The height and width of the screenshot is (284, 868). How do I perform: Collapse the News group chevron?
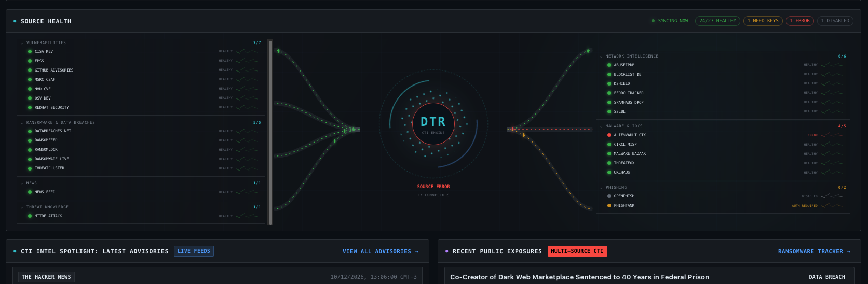pos(22,183)
